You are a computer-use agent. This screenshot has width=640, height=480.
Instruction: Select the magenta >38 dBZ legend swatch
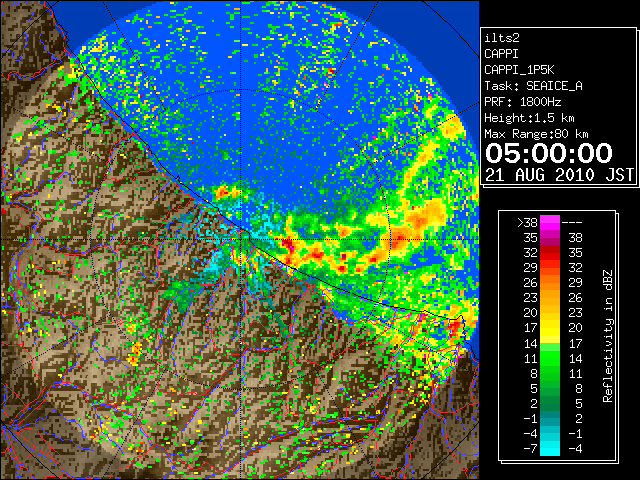tap(550, 222)
